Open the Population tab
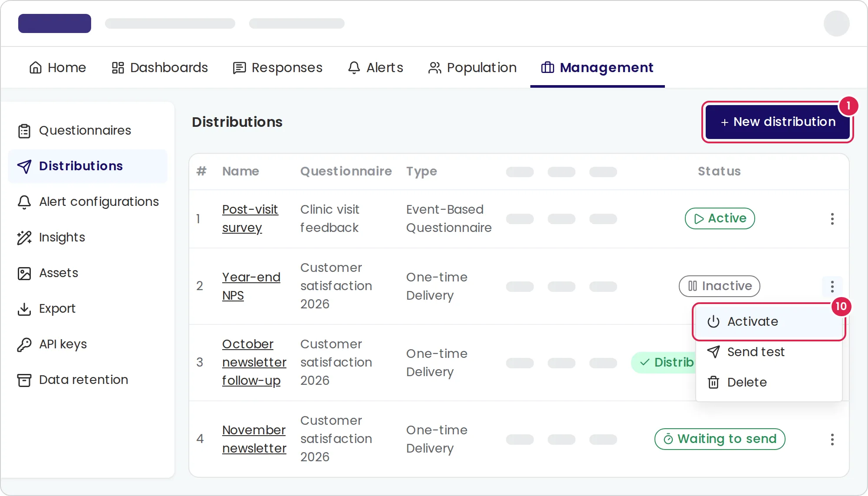Image resolution: width=868 pixels, height=496 pixels. click(472, 68)
